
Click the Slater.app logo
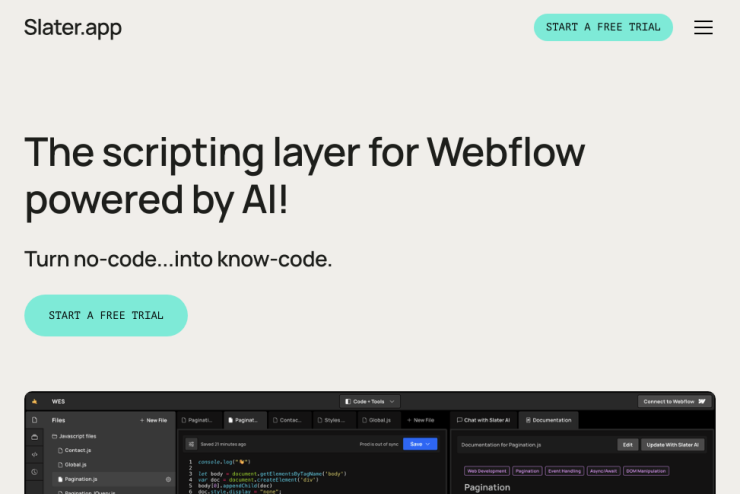[x=73, y=27]
